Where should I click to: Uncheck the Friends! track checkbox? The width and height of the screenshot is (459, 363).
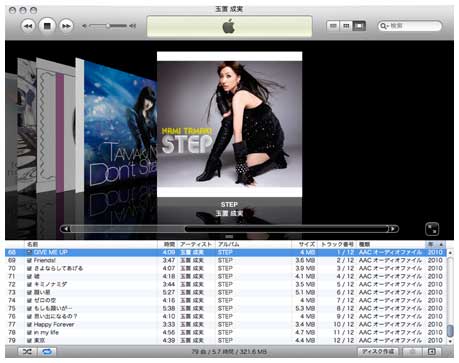point(29,260)
